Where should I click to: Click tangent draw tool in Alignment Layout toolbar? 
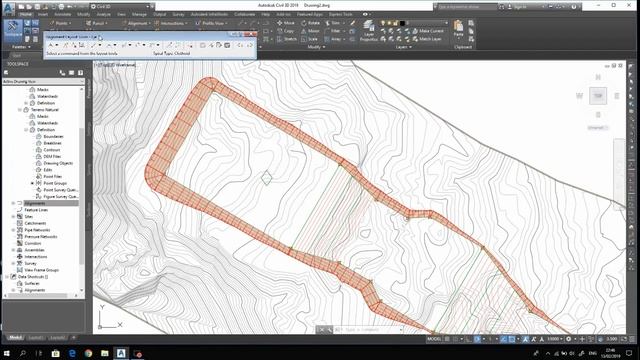53,45
